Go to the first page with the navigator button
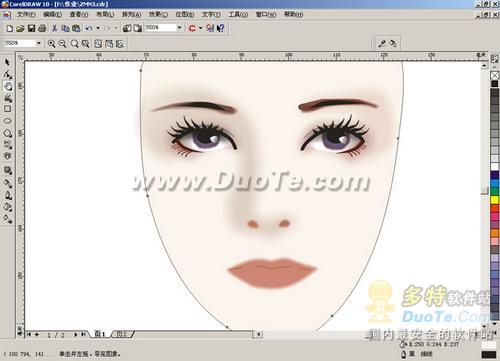 click(29, 334)
